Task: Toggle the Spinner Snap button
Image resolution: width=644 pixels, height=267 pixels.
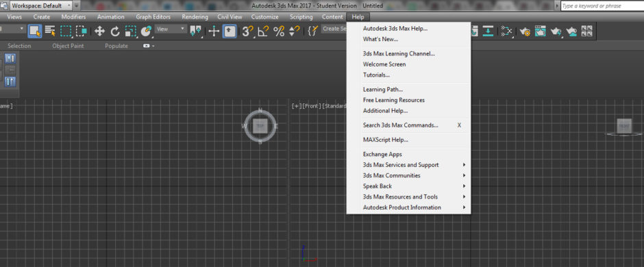Action: tap(295, 31)
